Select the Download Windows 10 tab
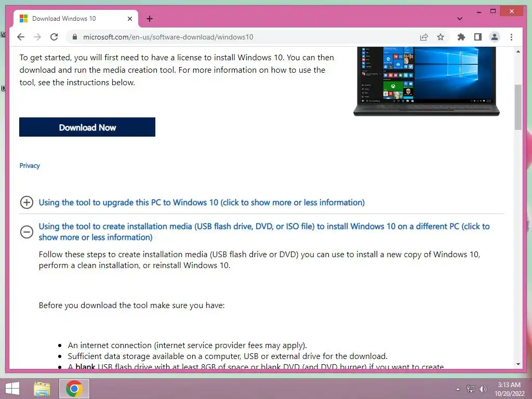532x399 pixels. coord(76,19)
